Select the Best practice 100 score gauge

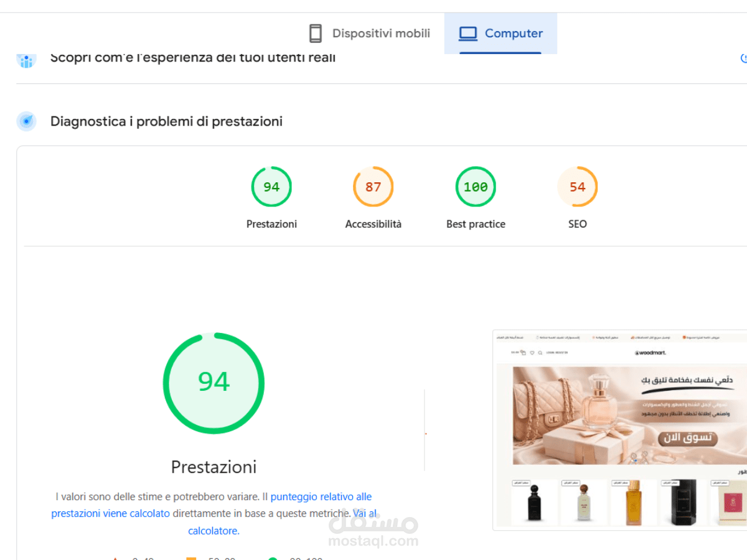pos(476,187)
